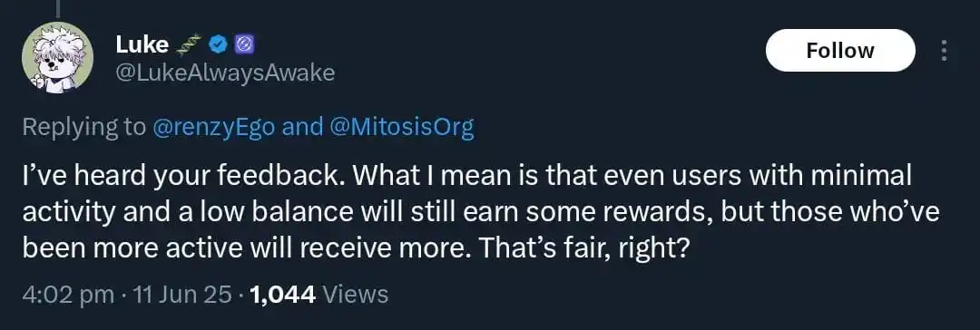Follow Luke with the Follow button
This screenshot has height=330, width=980.
[840, 51]
